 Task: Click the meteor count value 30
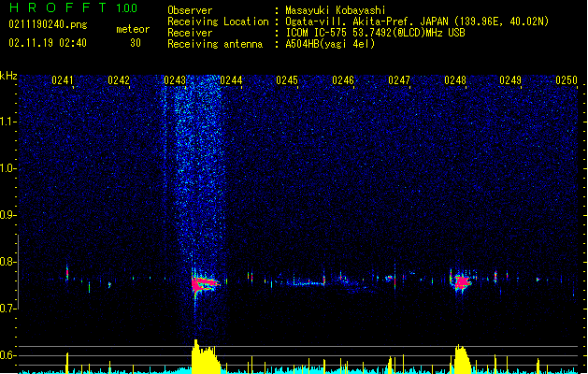coord(136,43)
